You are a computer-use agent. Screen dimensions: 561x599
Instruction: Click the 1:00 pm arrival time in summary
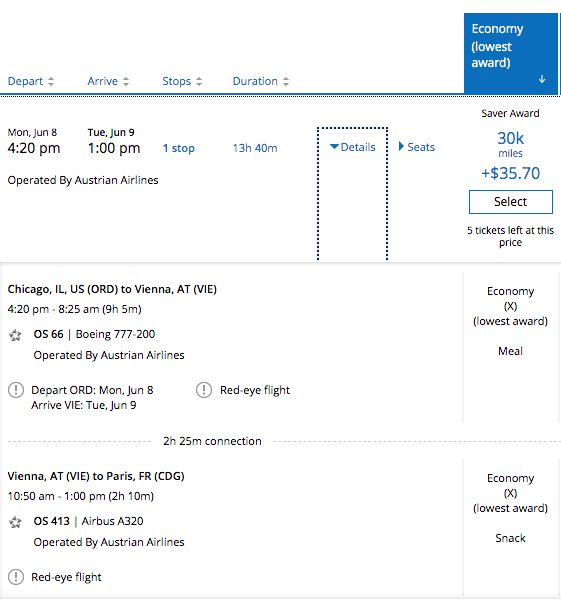114,148
